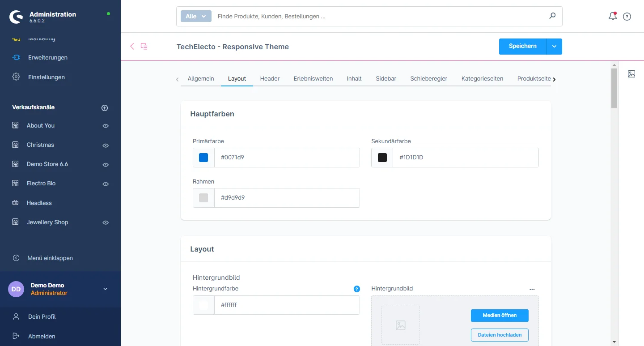Click the back arrow beside theme title
644x346 pixels.
[x=132, y=46]
